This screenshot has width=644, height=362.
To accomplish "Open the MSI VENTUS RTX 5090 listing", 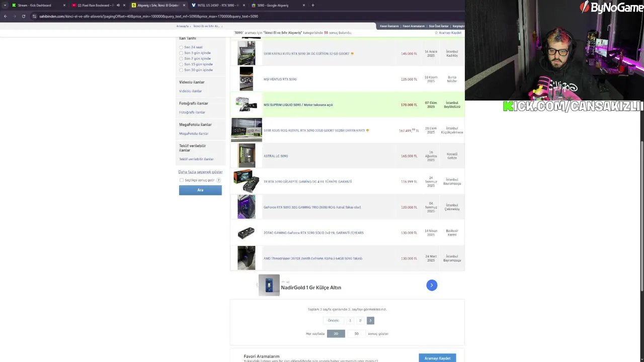I will tap(280, 79).
